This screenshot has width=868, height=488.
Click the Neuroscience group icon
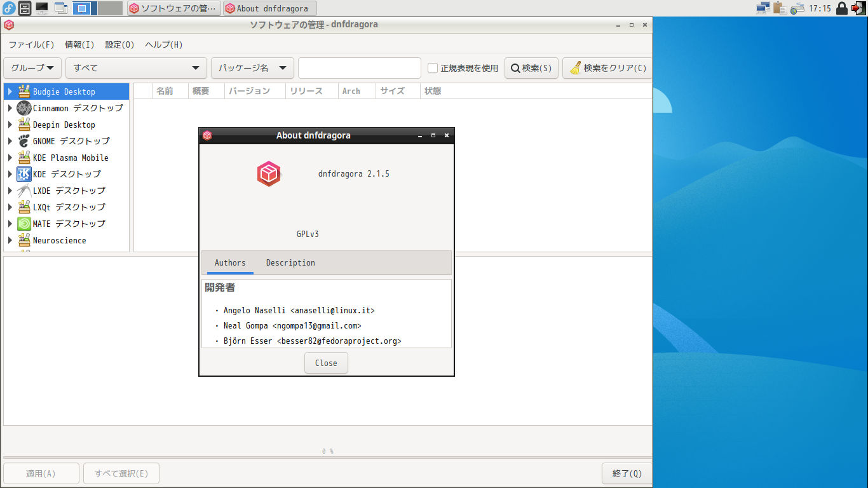24,240
